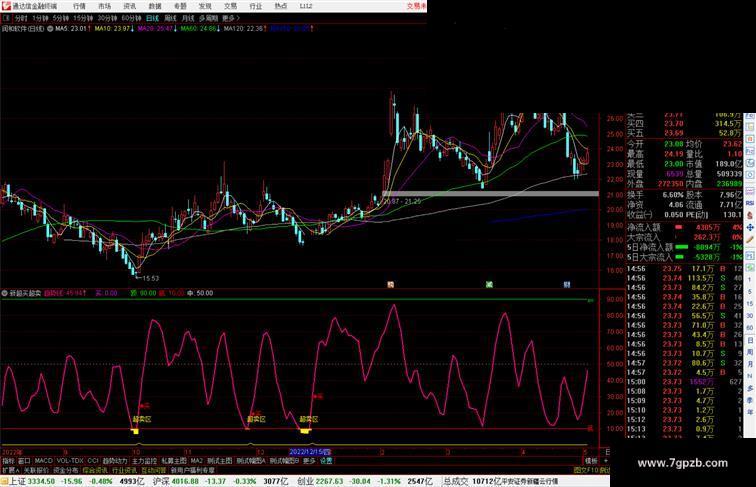Click the 2022/12/15 date marker on timeline
This screenshot has width=756, height=487.
click(310, 452)
